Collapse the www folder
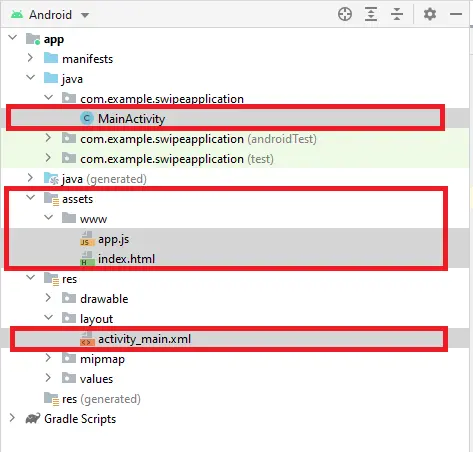 point(49,217)
